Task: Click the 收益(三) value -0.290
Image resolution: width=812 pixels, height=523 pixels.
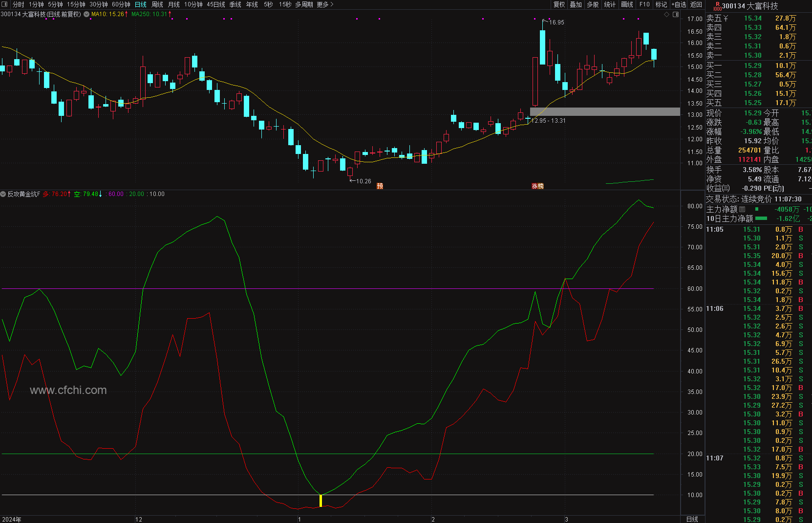Action: point(751,188)
